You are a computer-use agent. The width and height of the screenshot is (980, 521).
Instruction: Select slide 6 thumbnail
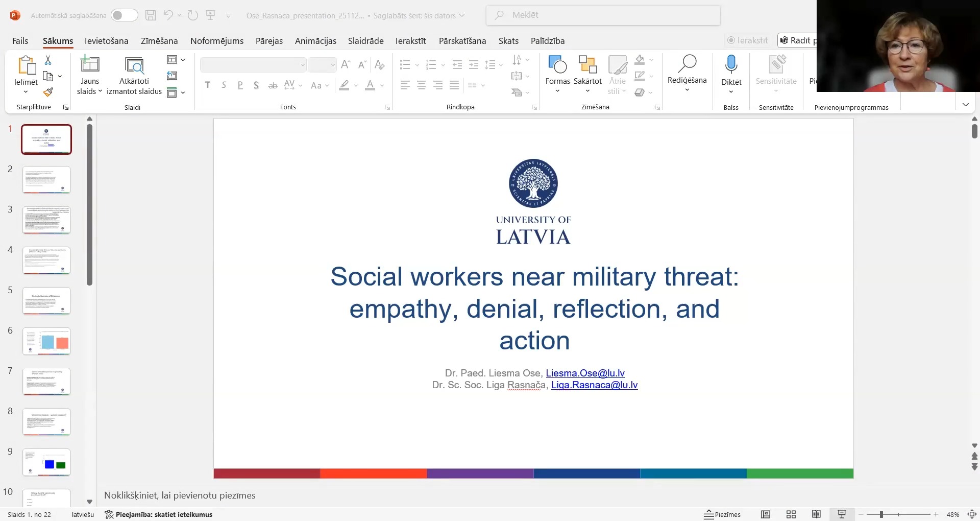[x=46, y=341]
